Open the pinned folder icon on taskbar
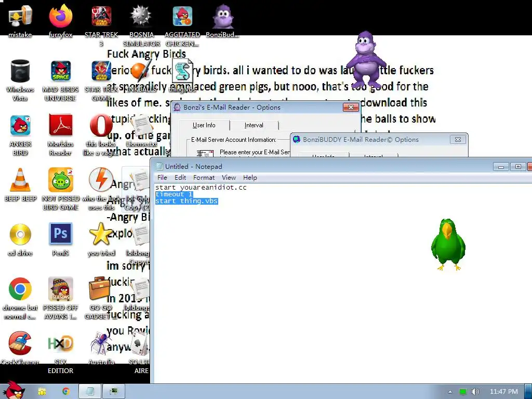This screenshot has height=399, width=532. 42,392
